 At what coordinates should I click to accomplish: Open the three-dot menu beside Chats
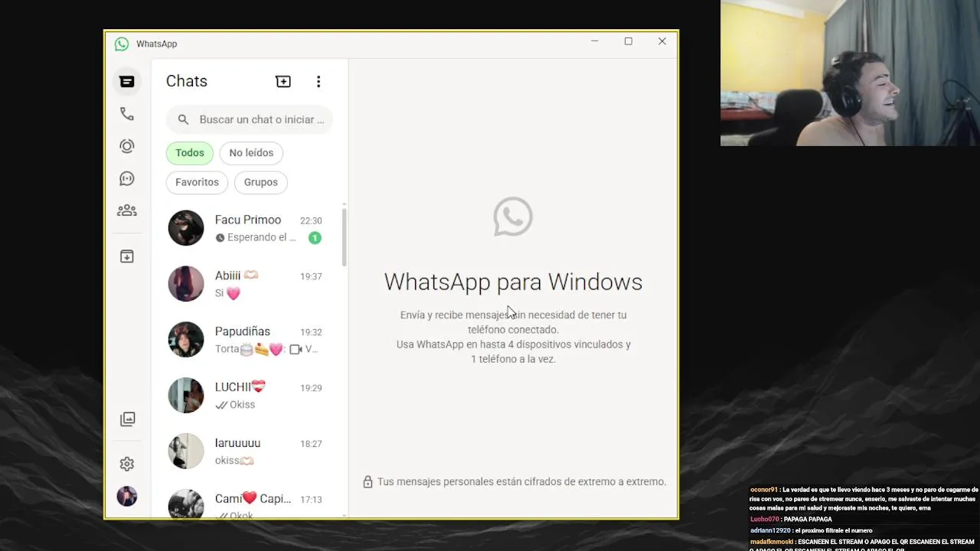pyautogui.click(x=318, y=81)
